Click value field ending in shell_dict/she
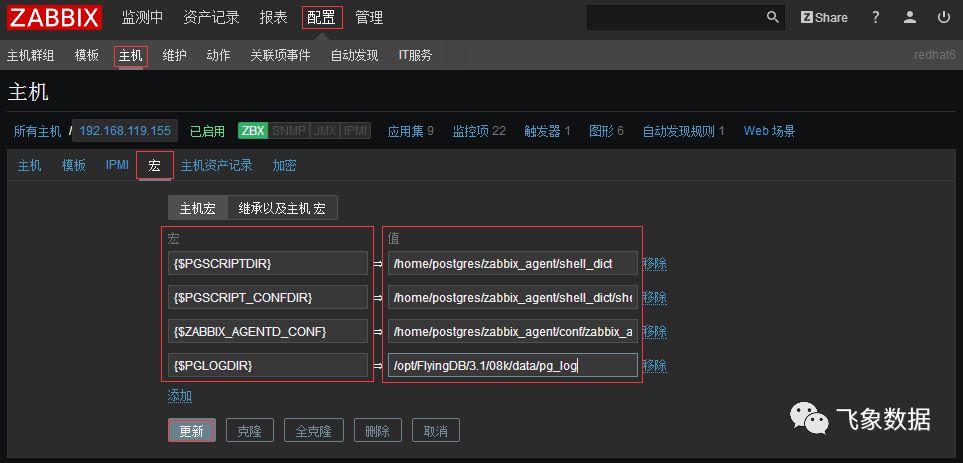The height and width of the screenshot is (463, 963). (513, 297)
